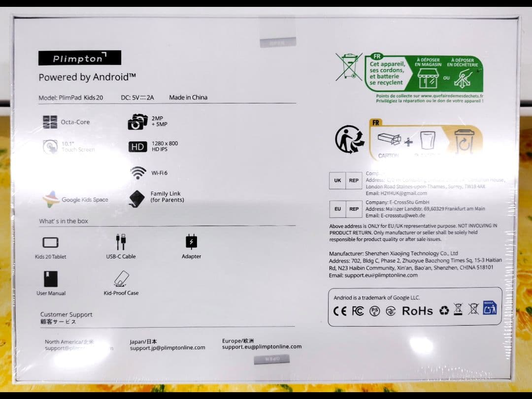The height and width of the screenshot is (399, 532).
Task: Click the Plimpton brand logo
Action: (x=80, y=58)
